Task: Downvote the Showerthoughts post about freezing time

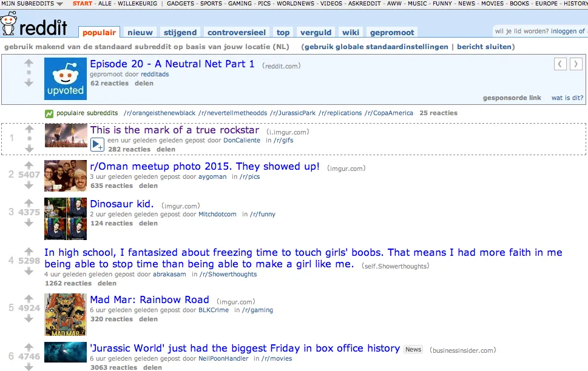Action: [x=29, y=272]
